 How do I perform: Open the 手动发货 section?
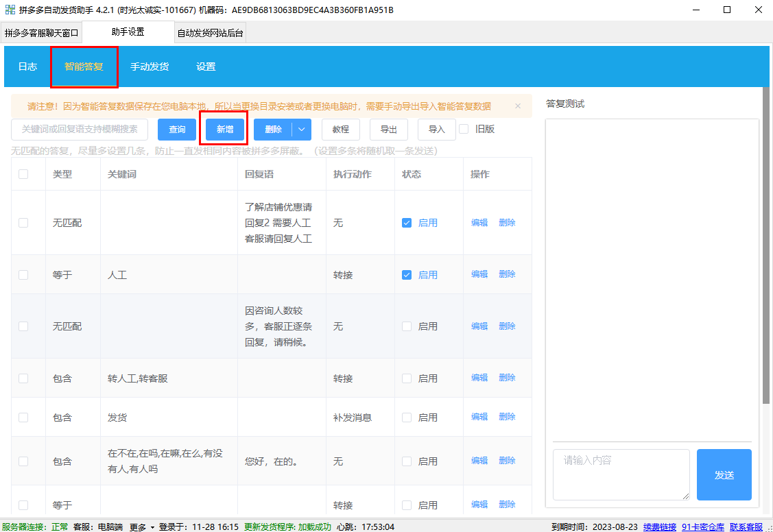150,66
